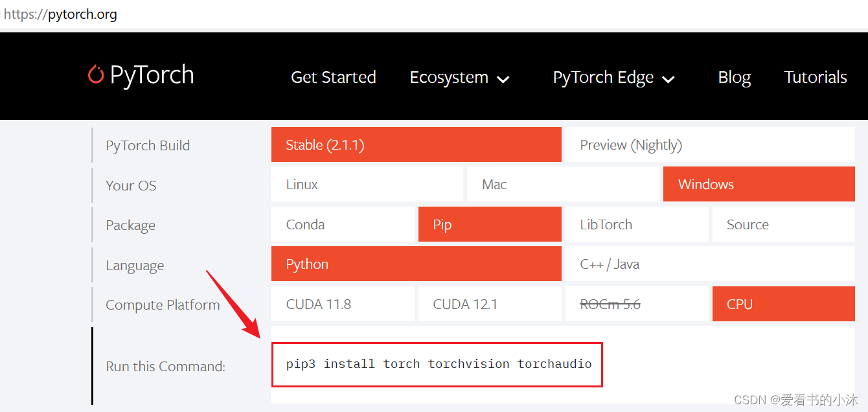The width and height of the screenshot is (868, 412).
Task: Choose Mac as your OS
Action: 563,184
